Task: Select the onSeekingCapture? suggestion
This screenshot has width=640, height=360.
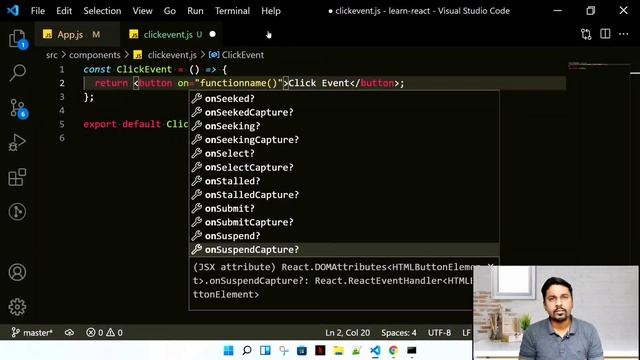Action: [344, 140]
